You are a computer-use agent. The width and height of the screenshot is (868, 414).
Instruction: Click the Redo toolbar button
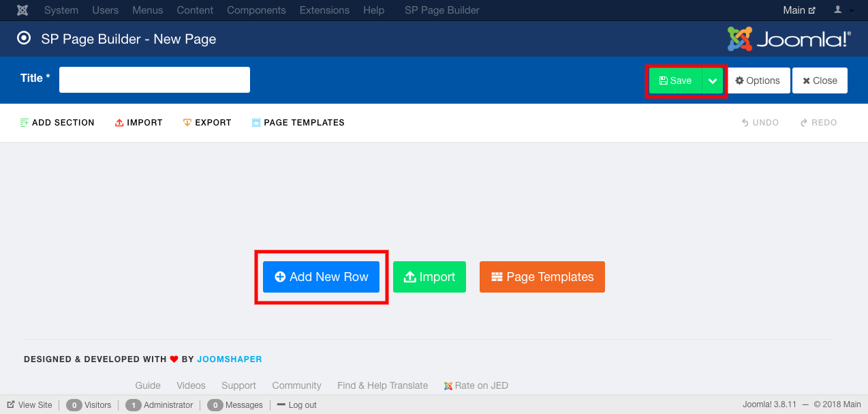tap(818, 123)
